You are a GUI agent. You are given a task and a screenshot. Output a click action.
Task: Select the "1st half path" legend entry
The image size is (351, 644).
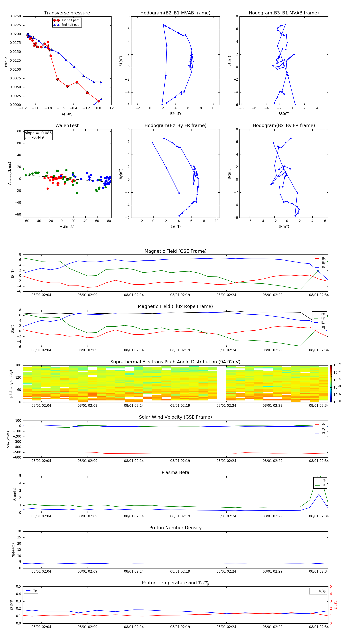67,20
